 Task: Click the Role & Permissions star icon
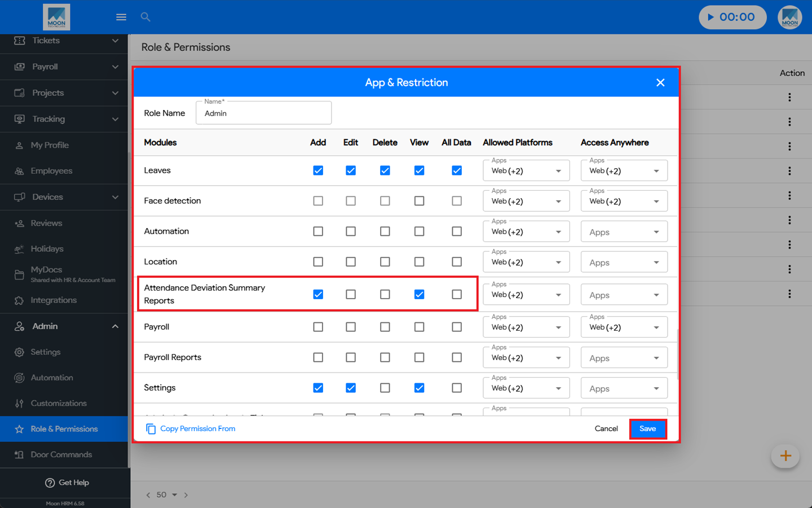click(19, 429)
